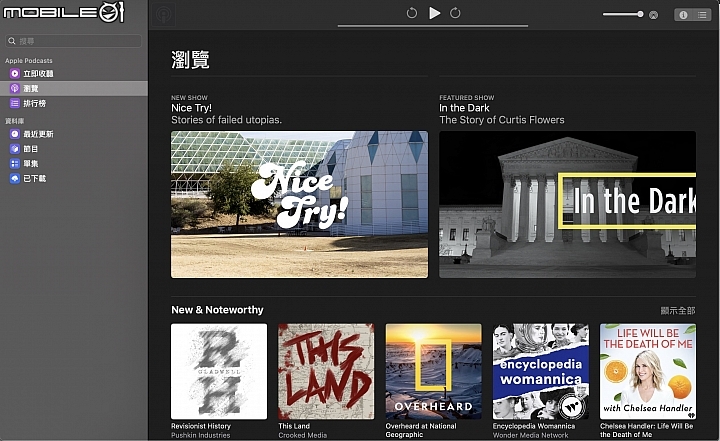Click the magnifier icon in the search field
This screenshot has width=720, height=441.
pos(12,41)
